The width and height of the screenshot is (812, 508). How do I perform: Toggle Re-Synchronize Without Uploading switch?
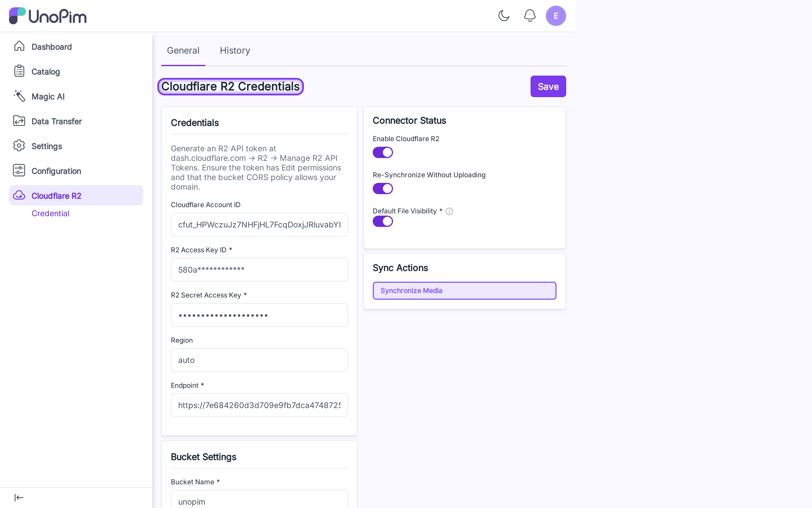383,189
